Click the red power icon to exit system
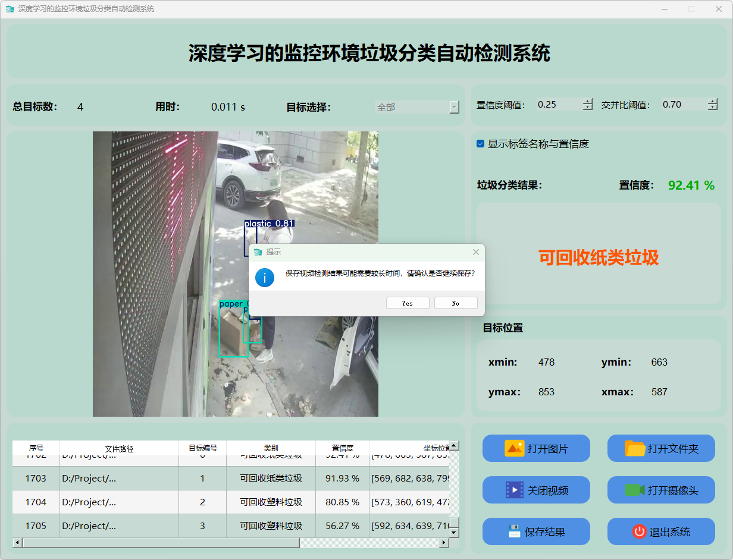Image resolution: width=733 pixels, height=560 pixels. coord(639,531)
